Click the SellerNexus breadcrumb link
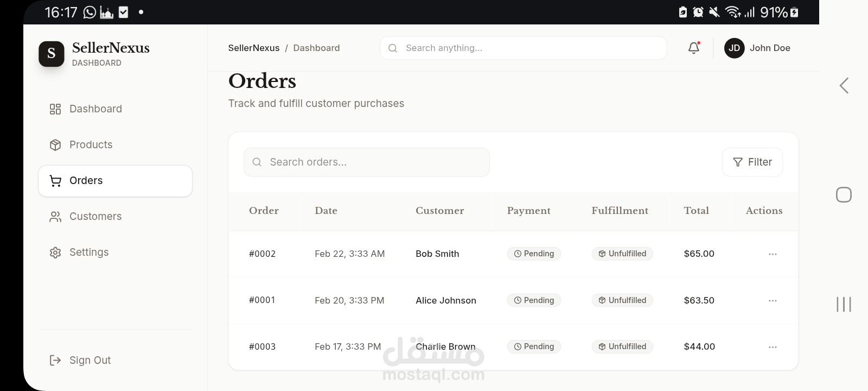Screen dimensions: 868x391 pyautogui.click(x=253, y=48)
